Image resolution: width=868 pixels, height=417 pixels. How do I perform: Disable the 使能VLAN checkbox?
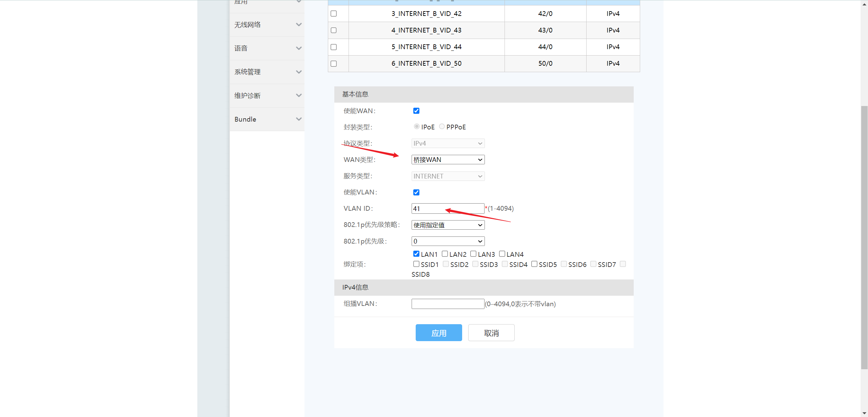pyautogui.click(x=416, y=192)
